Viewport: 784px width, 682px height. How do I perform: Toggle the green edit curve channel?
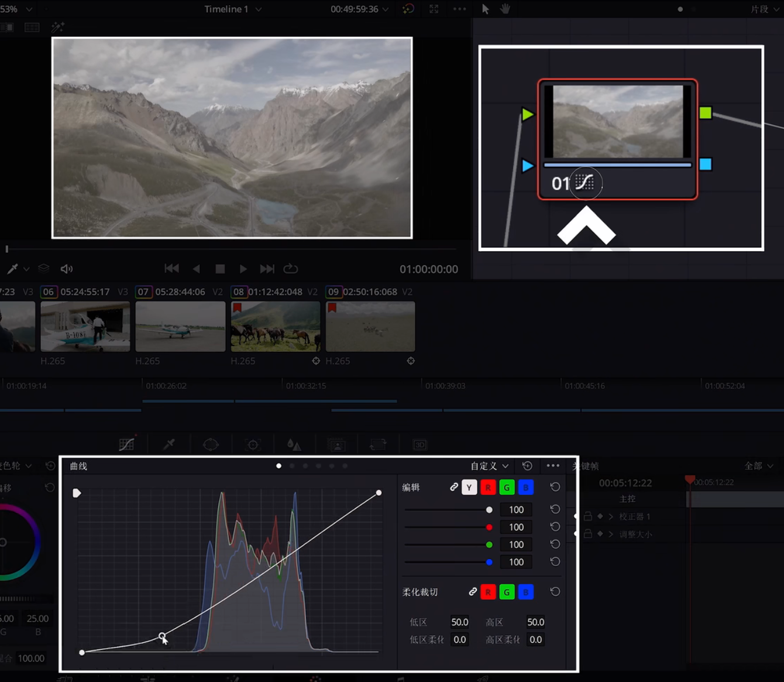tap(507, 487)
